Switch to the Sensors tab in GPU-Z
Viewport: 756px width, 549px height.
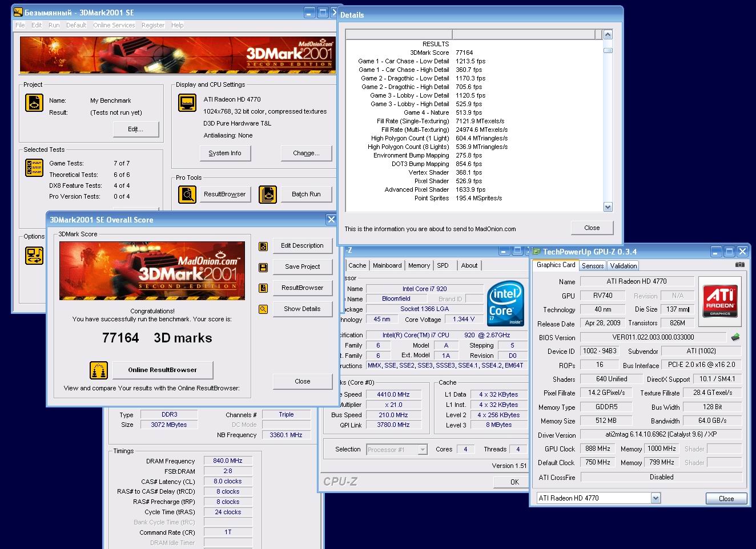(593, 266)
